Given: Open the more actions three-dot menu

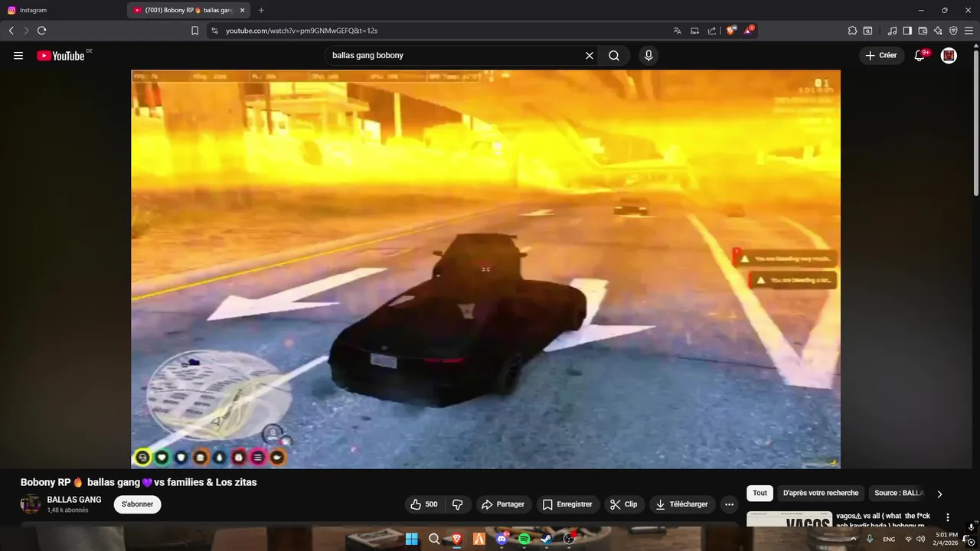Looking at the screenshot, I should pyautogui.click(x=729, y=504).
